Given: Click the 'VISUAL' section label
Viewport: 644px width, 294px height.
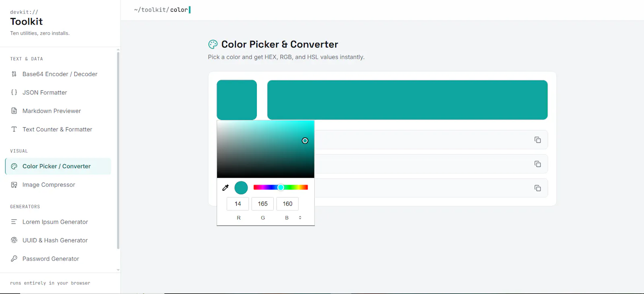Looking at the screenshot, I should [x=19, y=151].
